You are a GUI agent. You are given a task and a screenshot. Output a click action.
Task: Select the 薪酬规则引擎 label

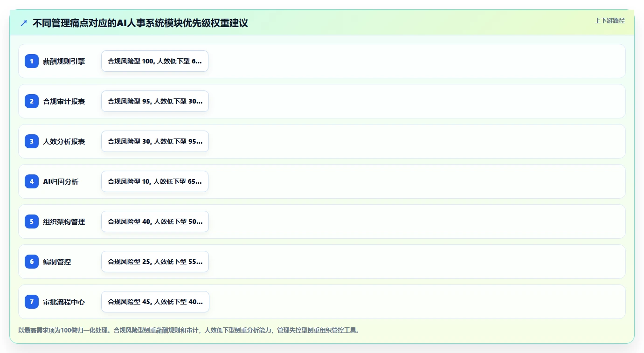(64, 61)
